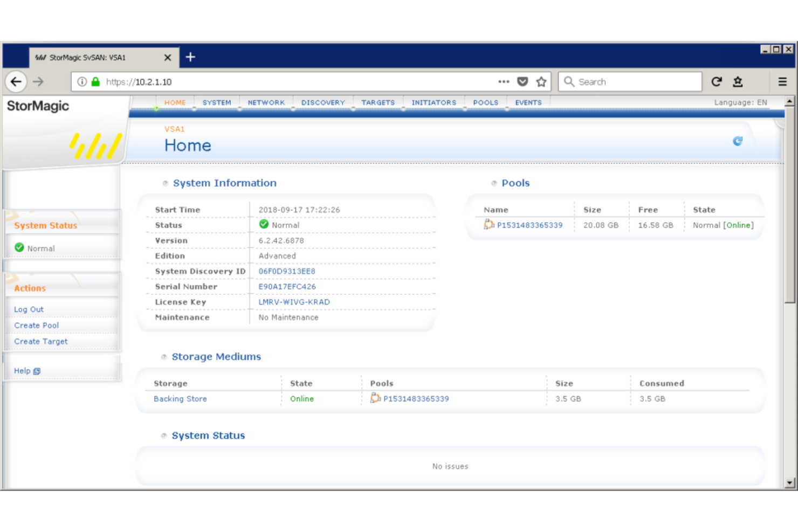Open the page actions ellipsis in address bar

pyautogui.click(x=503, y=81)
